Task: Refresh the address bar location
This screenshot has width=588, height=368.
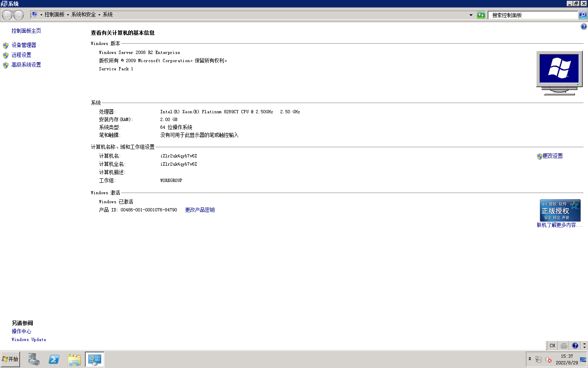Action: pyautogui.click(x=481, y=15)
